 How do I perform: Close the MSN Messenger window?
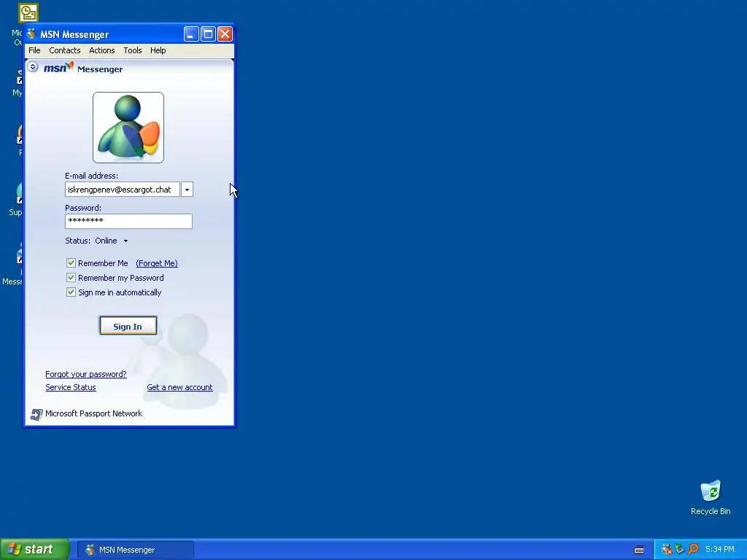(225, 34)
